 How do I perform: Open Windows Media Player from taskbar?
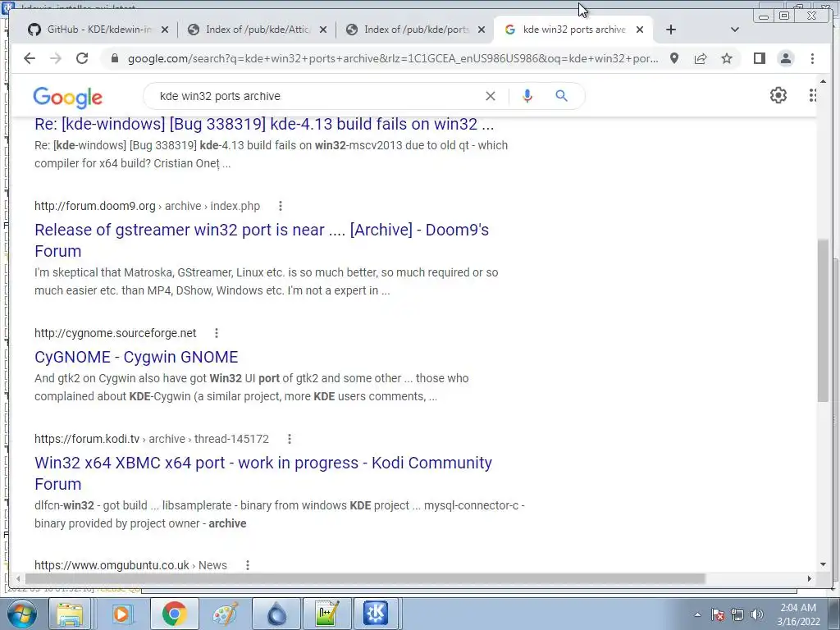(x=121, y=614)
